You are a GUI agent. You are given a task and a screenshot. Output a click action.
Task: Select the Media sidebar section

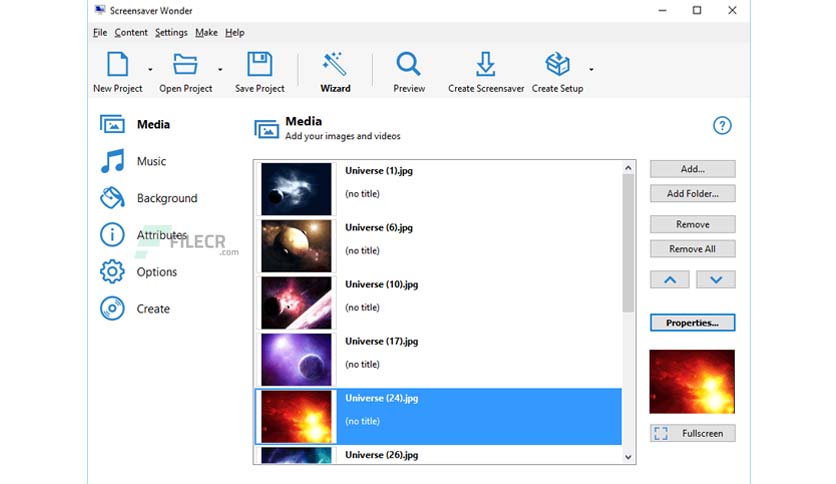point(135,125)
